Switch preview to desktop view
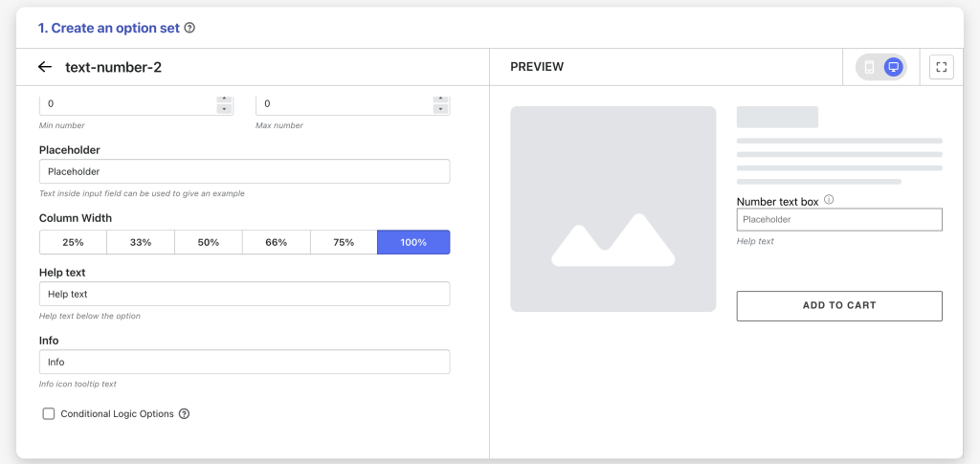The width and height of the screenshot is (980, 464). (894, 67)
